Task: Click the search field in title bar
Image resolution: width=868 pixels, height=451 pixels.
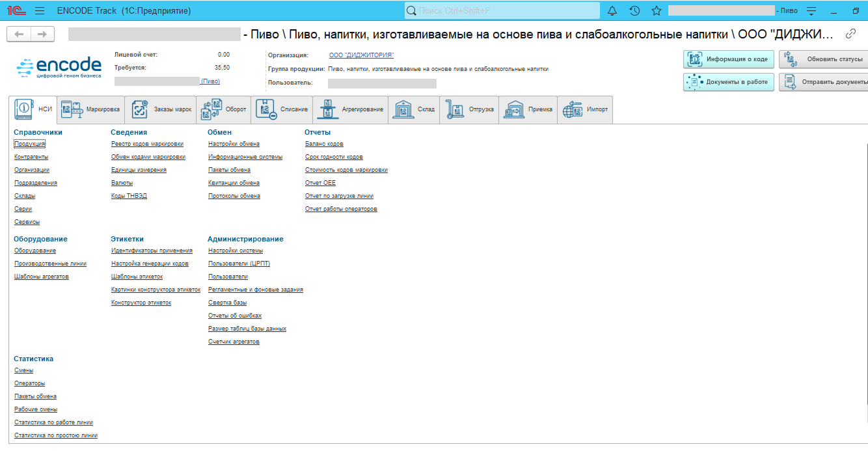Action: point(501,10)
